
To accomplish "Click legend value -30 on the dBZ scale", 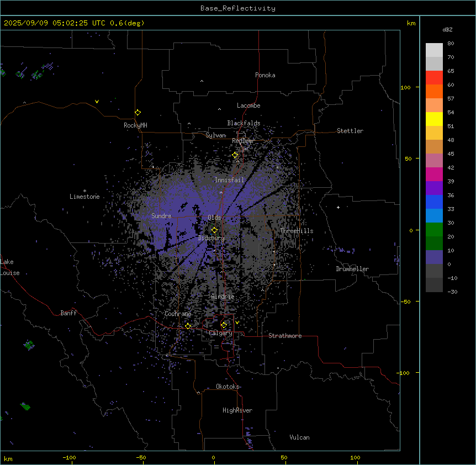I will [452, 292].
